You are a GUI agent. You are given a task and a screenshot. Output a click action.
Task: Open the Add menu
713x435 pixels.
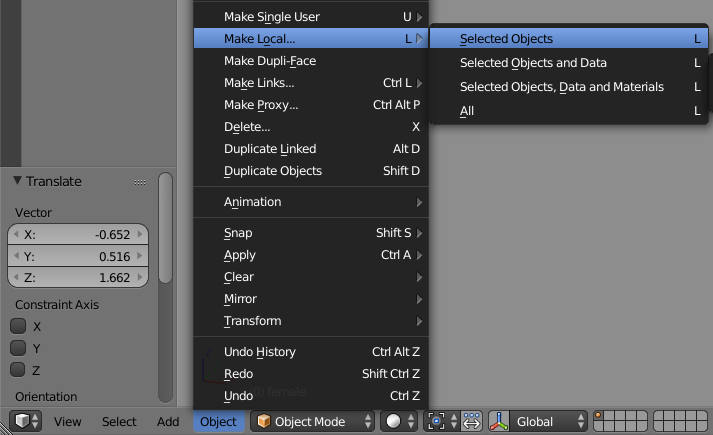(x=168, y=421)
